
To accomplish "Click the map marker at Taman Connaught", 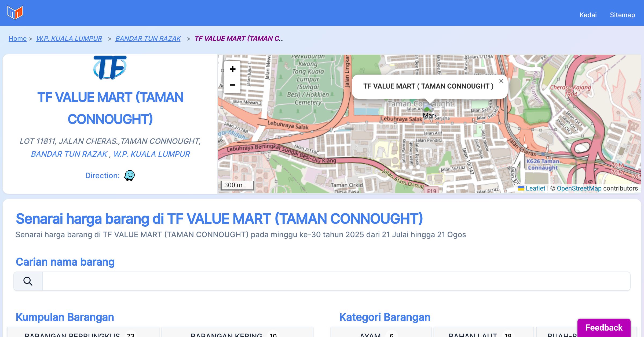I will click(427, 107).
